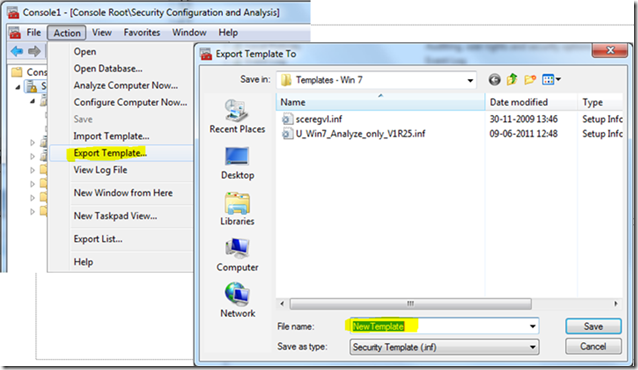
Task: Go back to the last folder visited
Action: click(494, 80)
